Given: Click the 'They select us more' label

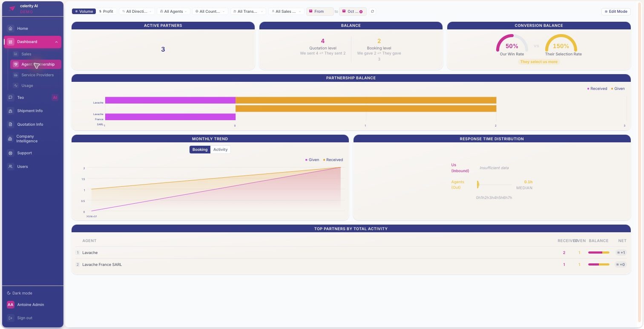Looking at the screenshot, I should tap(539, 62).
